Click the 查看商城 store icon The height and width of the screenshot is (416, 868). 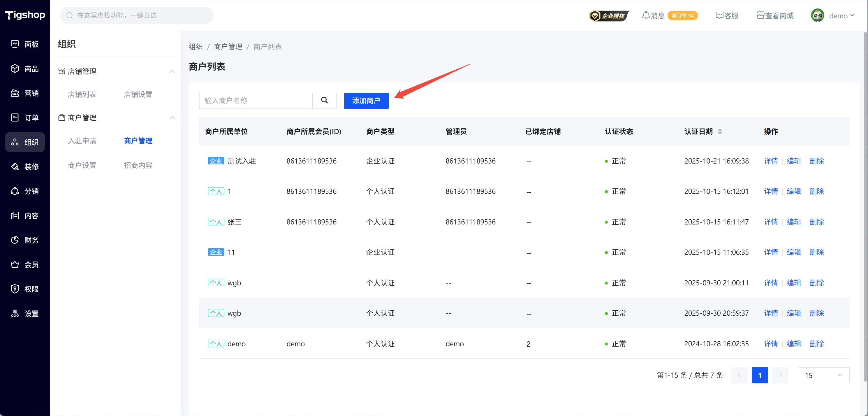pyautogui.click(x=760, y=15)
